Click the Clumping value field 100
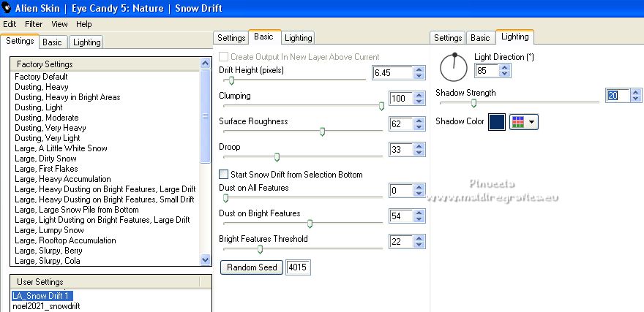644x312 pixels. click(x=401, y=99)
